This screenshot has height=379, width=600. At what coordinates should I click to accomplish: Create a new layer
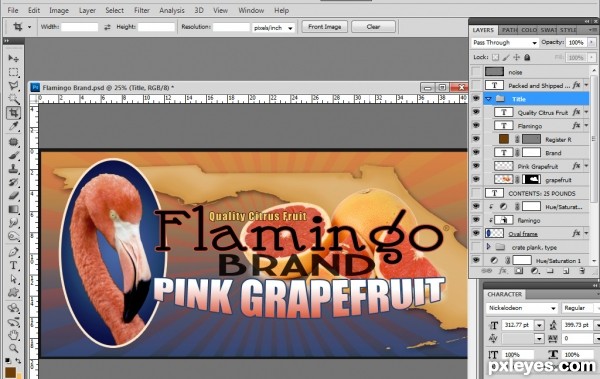[x=566, y=271]
